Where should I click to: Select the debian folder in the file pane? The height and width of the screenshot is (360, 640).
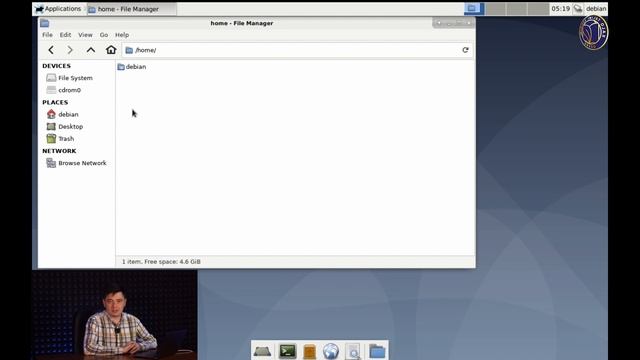click(131, 67)
